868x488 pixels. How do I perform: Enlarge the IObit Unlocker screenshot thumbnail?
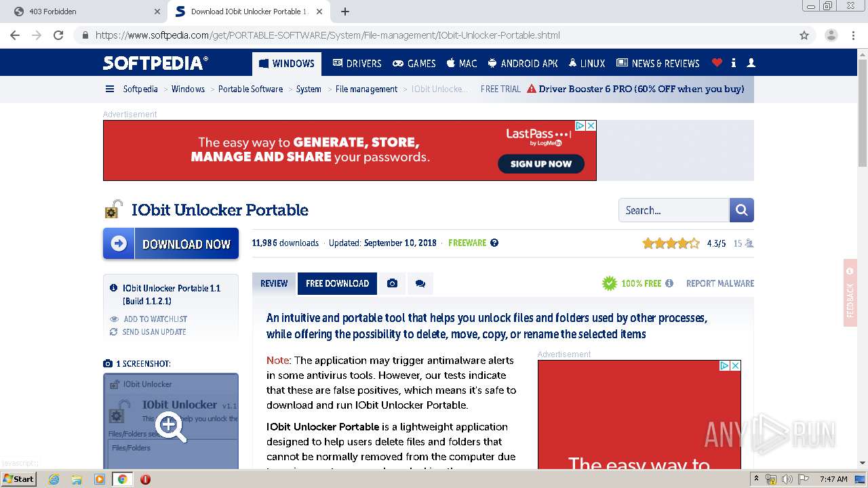(x=171, y=421)
